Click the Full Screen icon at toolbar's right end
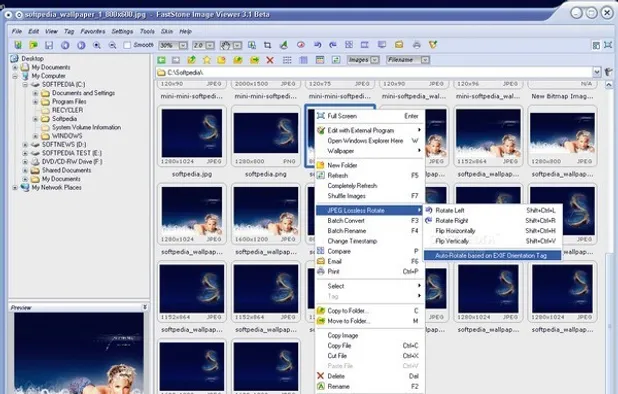618x394 pixels. coord(609,45)
